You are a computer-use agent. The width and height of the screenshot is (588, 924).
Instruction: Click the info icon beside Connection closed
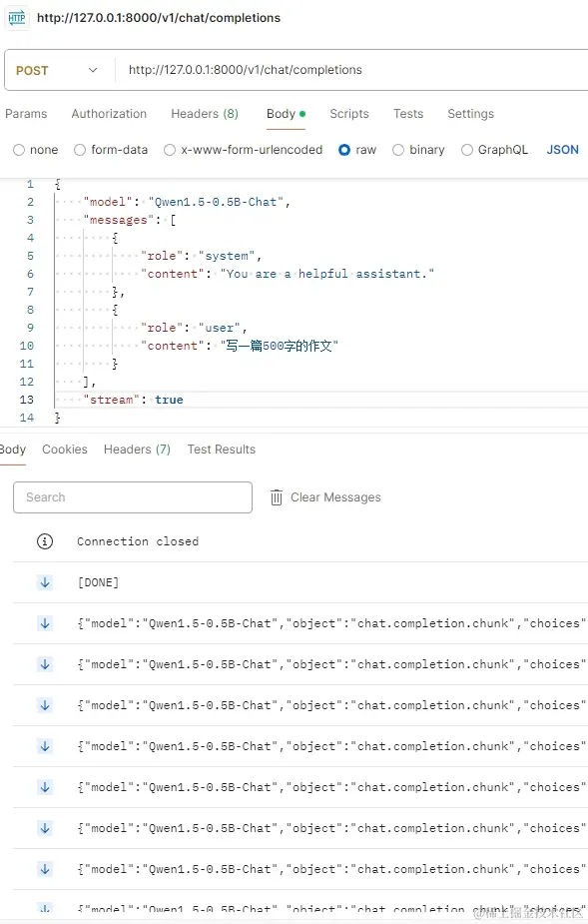tap(45, 540)
